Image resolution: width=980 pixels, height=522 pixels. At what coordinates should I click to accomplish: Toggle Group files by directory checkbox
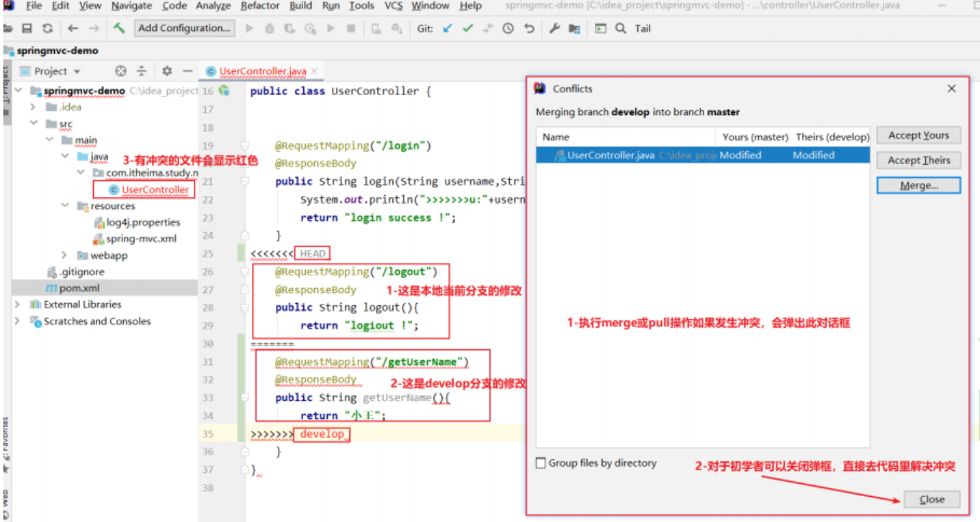click(x=541, y=463)
